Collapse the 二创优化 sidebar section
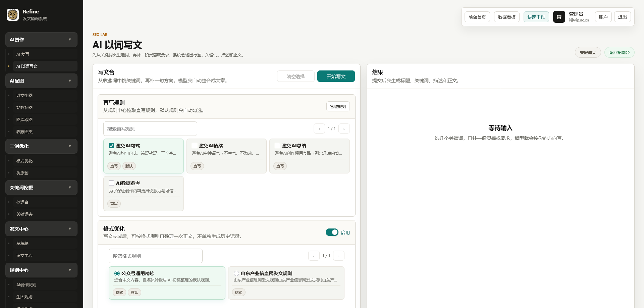Viewport: 644px width, 308px height. [41, 146]
